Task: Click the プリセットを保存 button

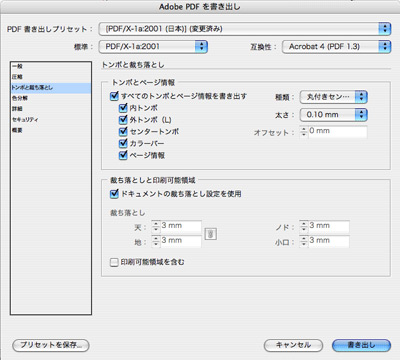Action: (x=51, y=345)
